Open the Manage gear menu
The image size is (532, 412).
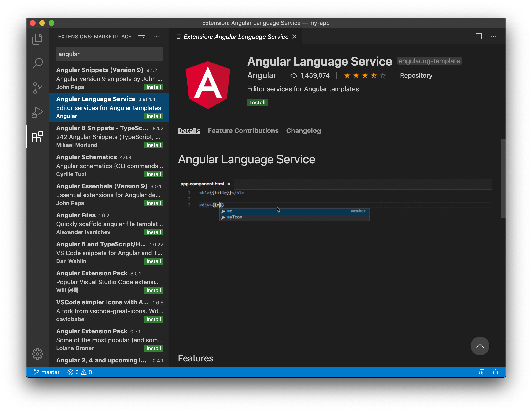click(37, 353)
